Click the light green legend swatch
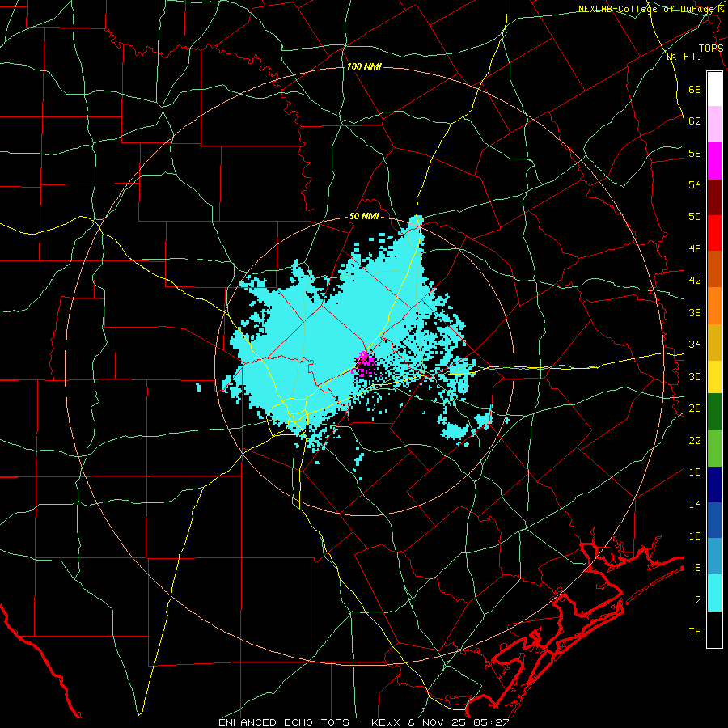 [714, 447]
